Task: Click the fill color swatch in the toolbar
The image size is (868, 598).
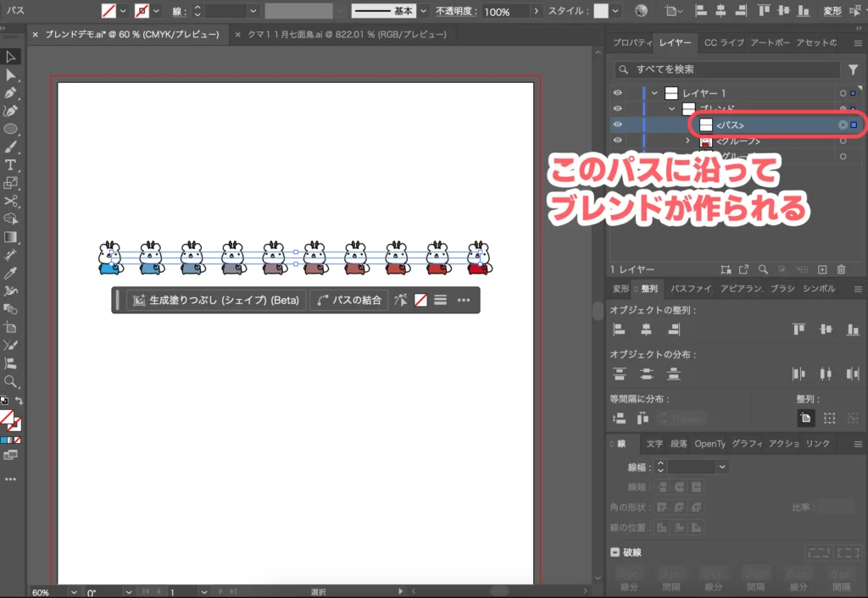Action: pyautogui.click(x=7, y=417)
